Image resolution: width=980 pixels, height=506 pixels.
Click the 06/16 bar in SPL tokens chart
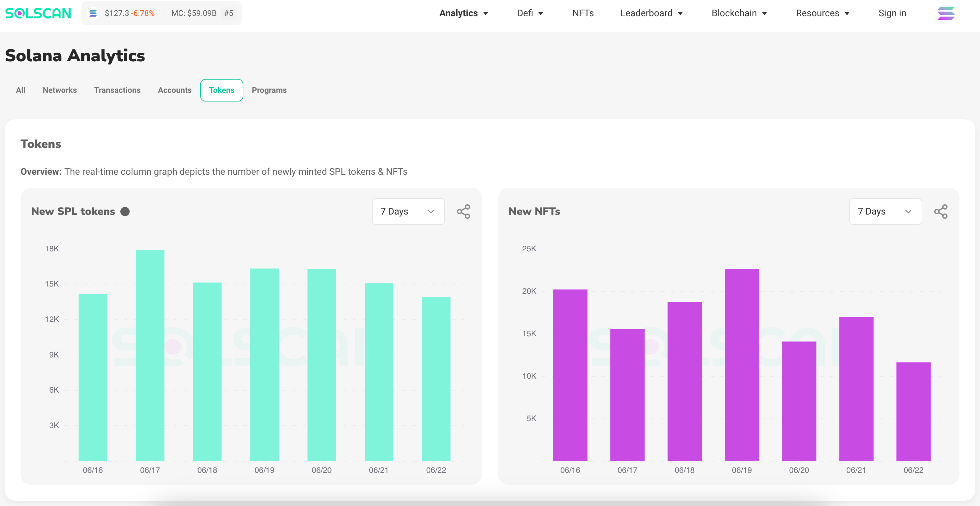[x=93, y=377]
